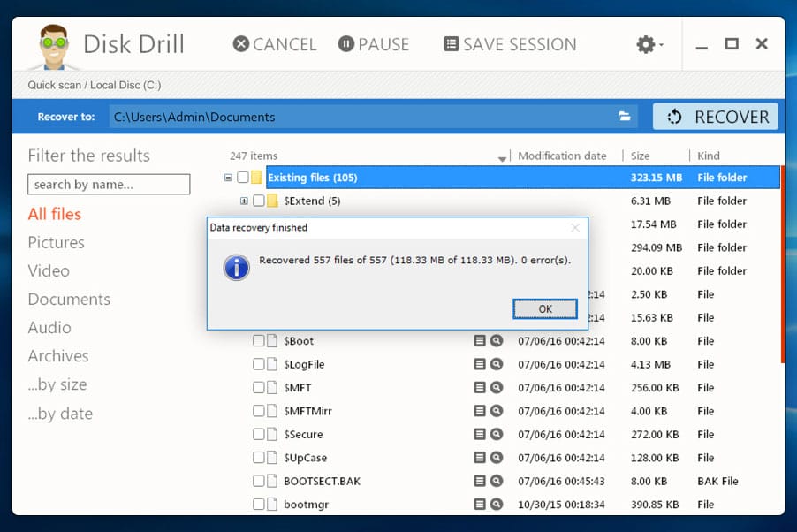Open the preview magnifier for BOOTSECT.BAK
797x532 pixels.
point(497,481)
